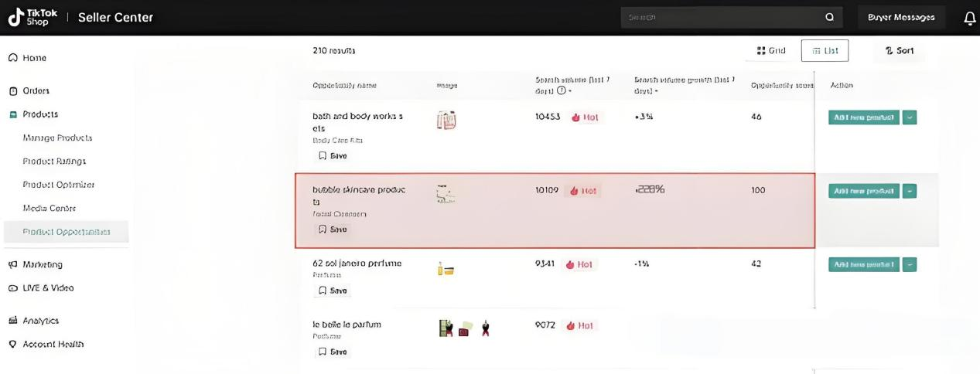
Task: Click the search magnifier icon
Action: [829, 17]
